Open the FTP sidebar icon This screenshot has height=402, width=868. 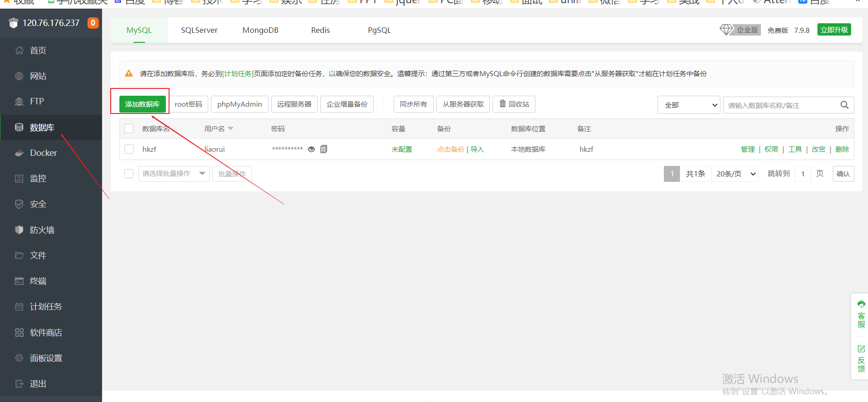(19, 101)
